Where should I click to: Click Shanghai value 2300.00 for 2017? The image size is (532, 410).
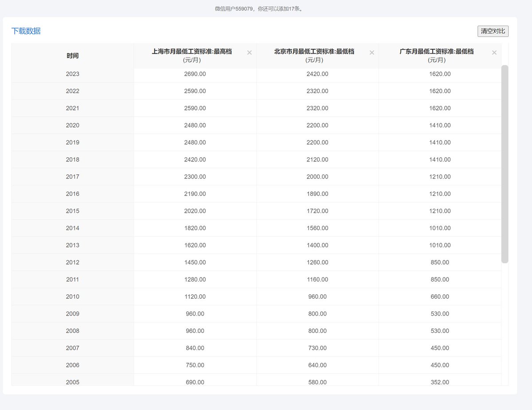pyautogui.click(x=195, y=177)
